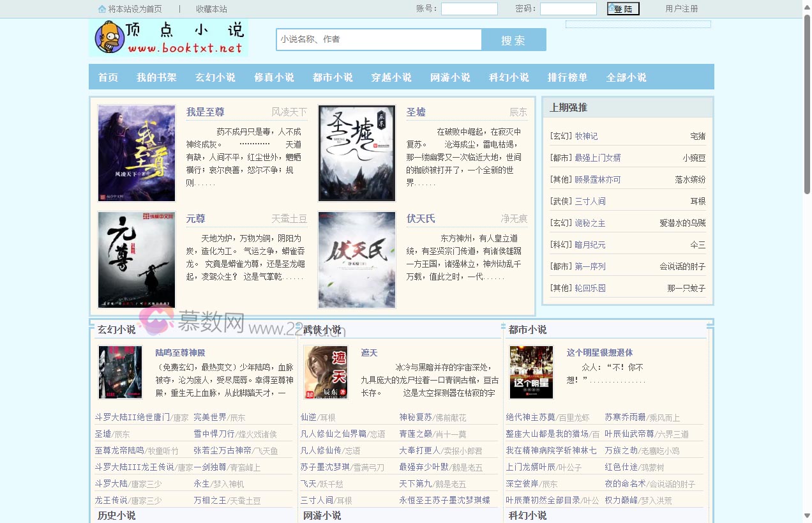This screenshot has width=812, height=523.
Task: Switch to the 玄幻小说 navigation tab
Action: click(x=216, y=77)
